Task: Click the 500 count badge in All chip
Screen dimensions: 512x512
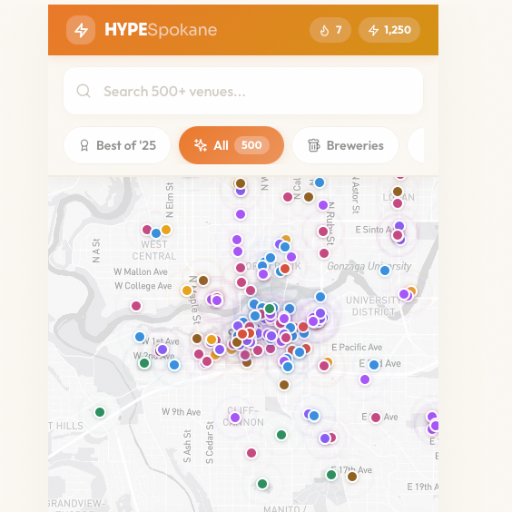Action: 252,145
